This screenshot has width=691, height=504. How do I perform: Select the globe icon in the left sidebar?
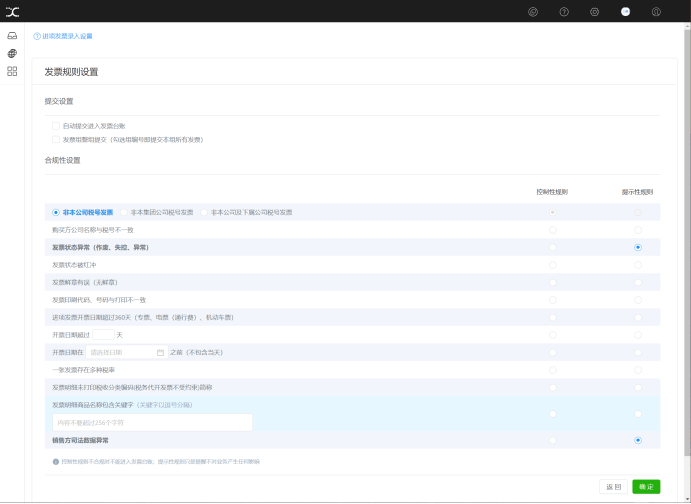click(12, 53)
